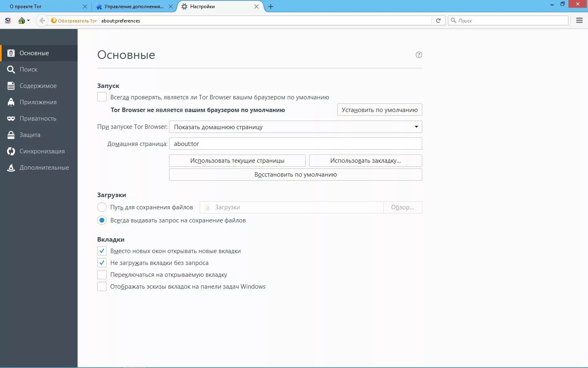Click the Содержимое document sidebar icon
588x368 pixels.
pos(11,86)
